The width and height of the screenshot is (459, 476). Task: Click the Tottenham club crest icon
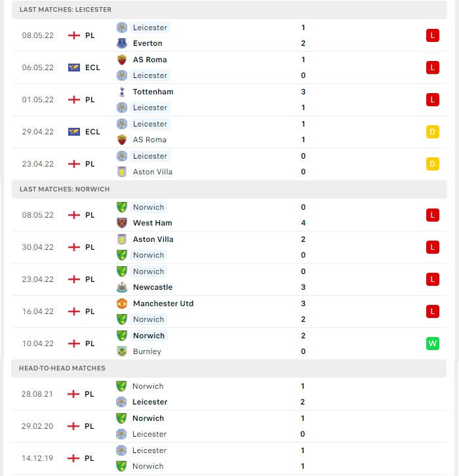click(x=122, y=92)
